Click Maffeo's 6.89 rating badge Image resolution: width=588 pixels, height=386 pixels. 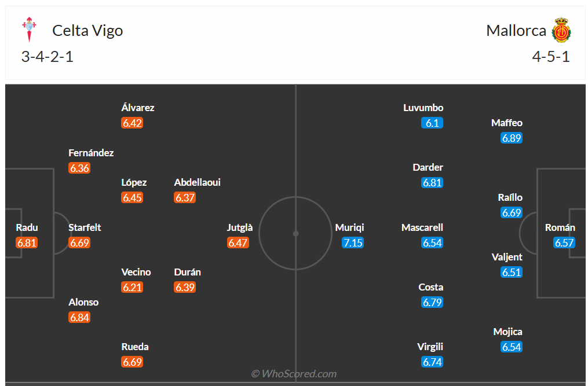512,138
